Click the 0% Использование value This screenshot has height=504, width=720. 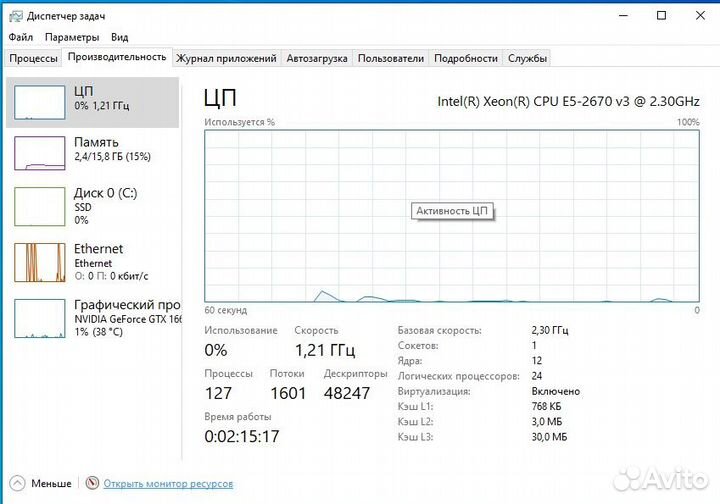[216, 350]
